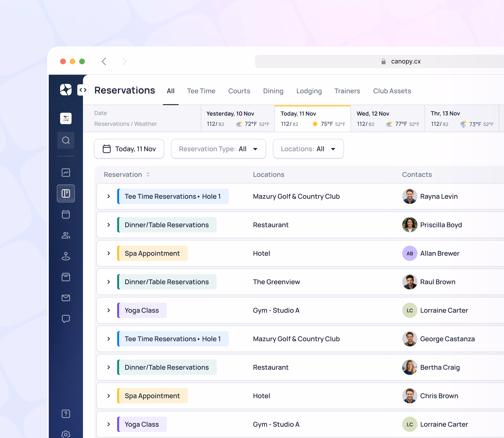The height and width of the screenshot is (438, 504).
Task: Expand the Bertha Craig Dinner reservation row
Action: (x=109, y=367)
